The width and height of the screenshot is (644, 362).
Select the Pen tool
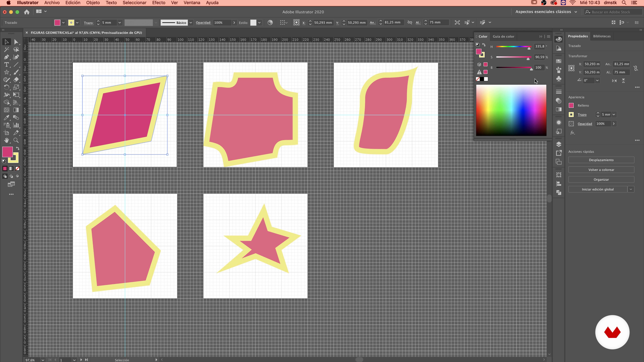click(7, 57)
